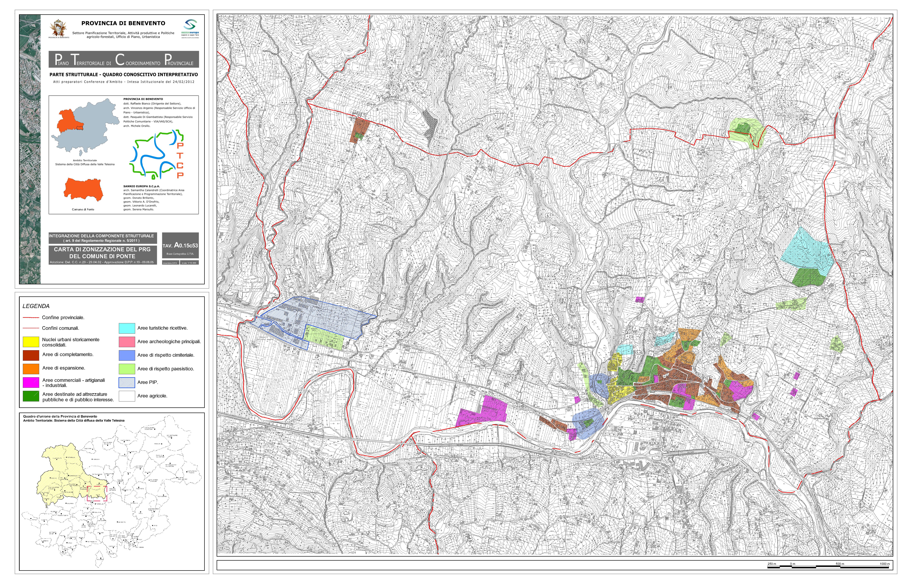Click the 'Aree turistiche ricettive.' legend label
The height and width of the screenshot is (588, 910).
163,328
